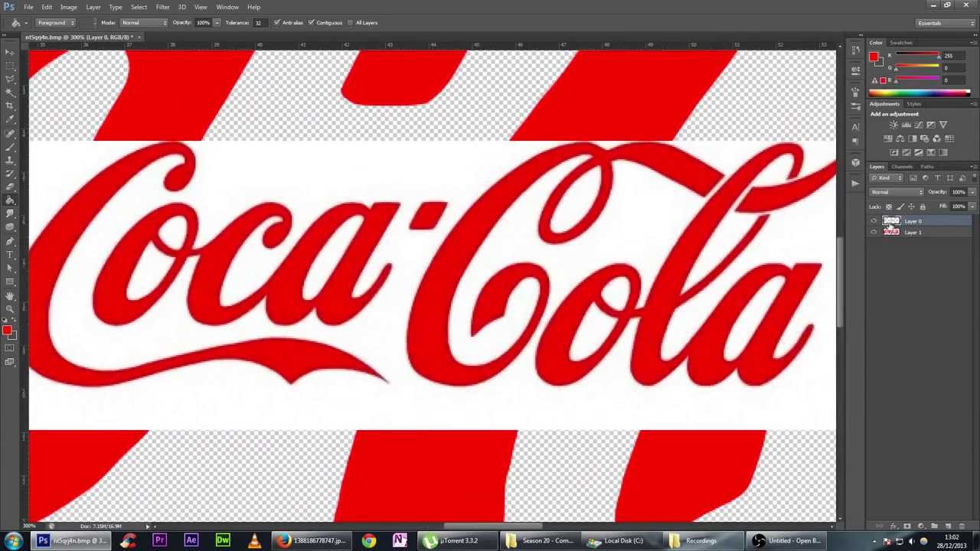Open the Filter menu
Screen dimensions: 980x551
[x=162, y=7]
